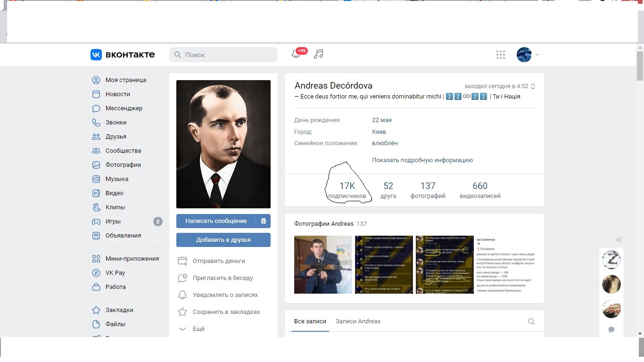
Task: Collapse the chat sidebar double-chevron
Action: 619,240
